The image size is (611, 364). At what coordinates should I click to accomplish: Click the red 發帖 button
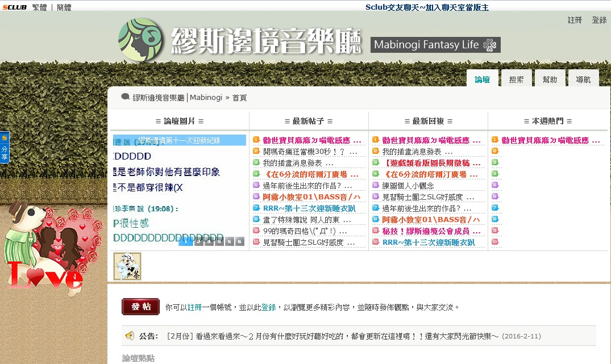click(x=140, y=307)
